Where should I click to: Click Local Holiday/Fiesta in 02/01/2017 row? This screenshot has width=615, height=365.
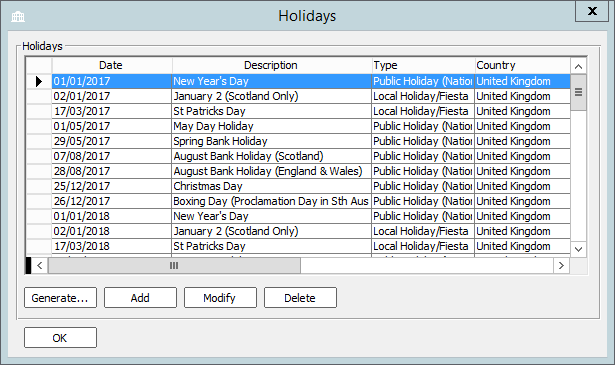(x=423, y=96)
